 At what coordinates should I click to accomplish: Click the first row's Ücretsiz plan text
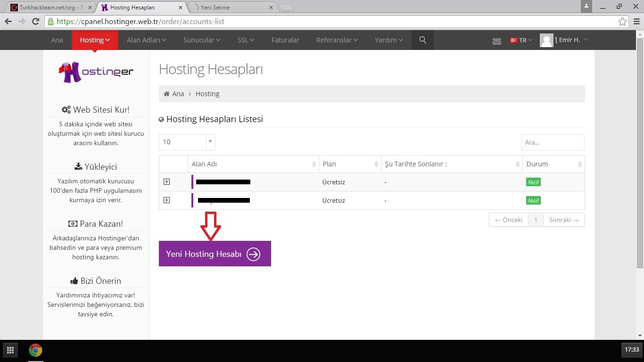tap(334, 182)
